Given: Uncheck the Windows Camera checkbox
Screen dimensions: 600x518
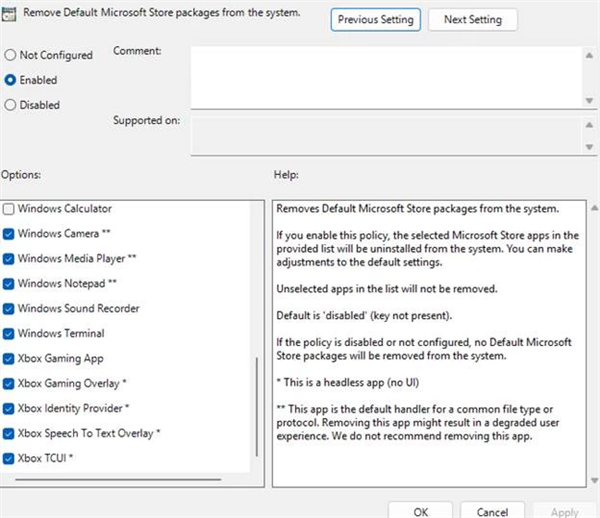Looking at the screenshot, I should tap(9, 234).
